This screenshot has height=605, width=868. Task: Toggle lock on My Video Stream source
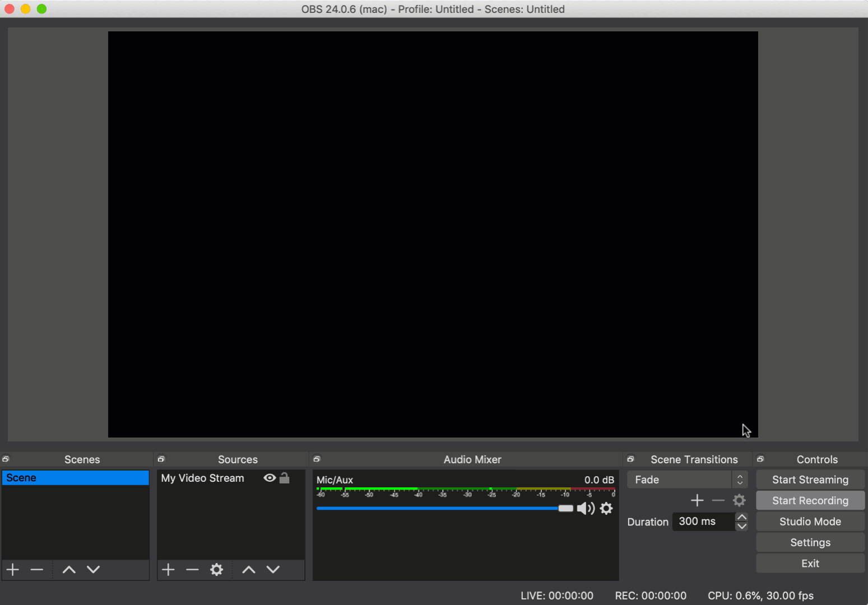point(285,478)
